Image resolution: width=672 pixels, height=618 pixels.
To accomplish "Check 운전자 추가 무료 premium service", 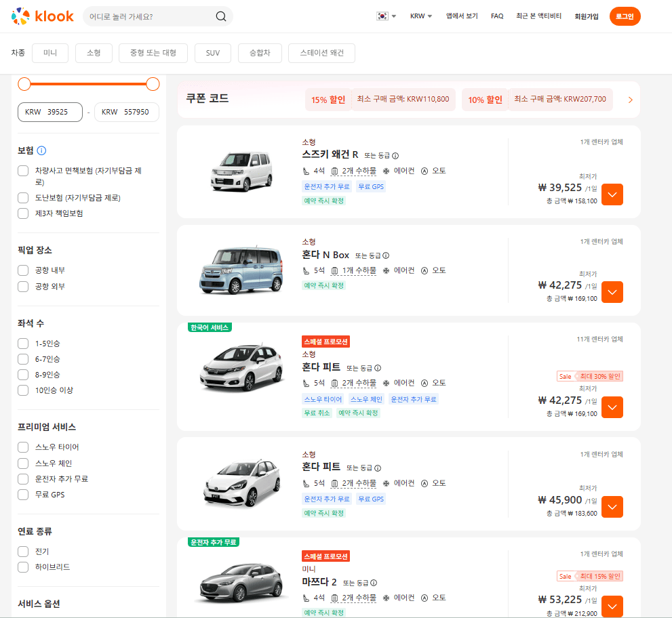I will click(23, 479).
